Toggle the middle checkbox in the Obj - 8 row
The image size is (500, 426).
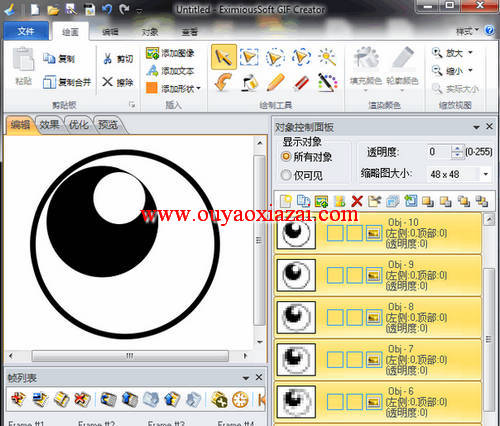coord(355,317)
